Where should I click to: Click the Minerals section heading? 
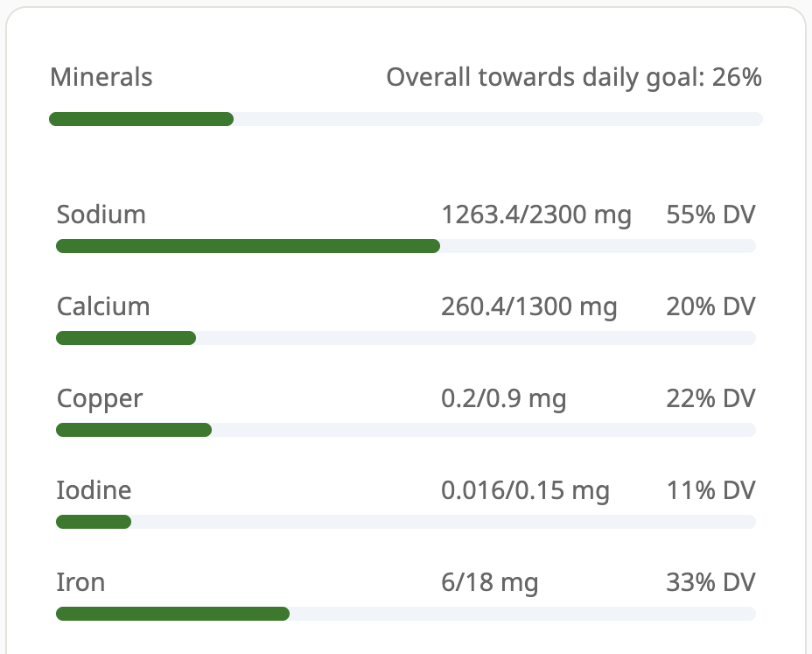[x=101, y=77]
